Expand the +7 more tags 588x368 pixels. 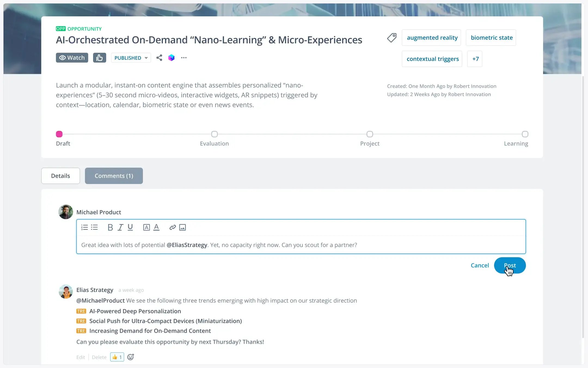(x=475, y=59)
